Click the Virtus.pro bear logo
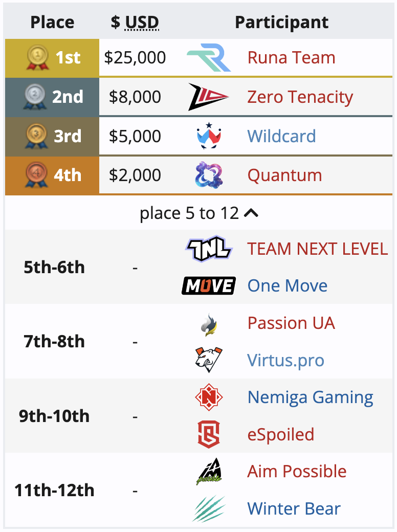Viewport: 397px width, 532px height. [209, 360]
